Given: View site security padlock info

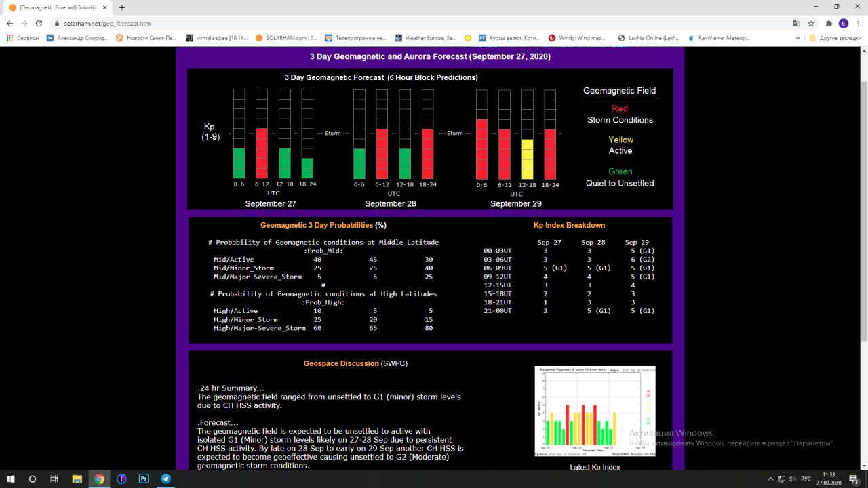Looking at the screenshot, I should click(x=57, y=23).
